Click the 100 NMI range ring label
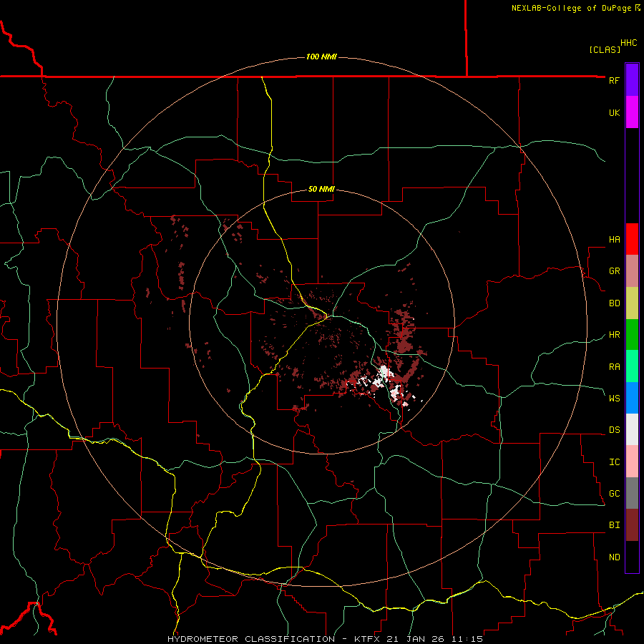Viewport: 644px width, 644px height. coord(321,57)
